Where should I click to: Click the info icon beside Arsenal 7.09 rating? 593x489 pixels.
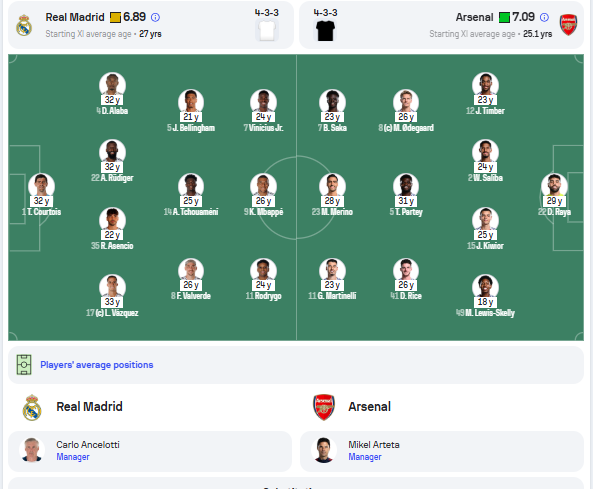pos(544,17)
